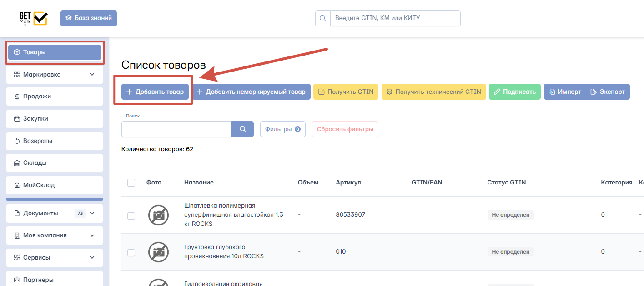The image size is (644, 286).
Task: Click article number 010
Action: point(341,251)
